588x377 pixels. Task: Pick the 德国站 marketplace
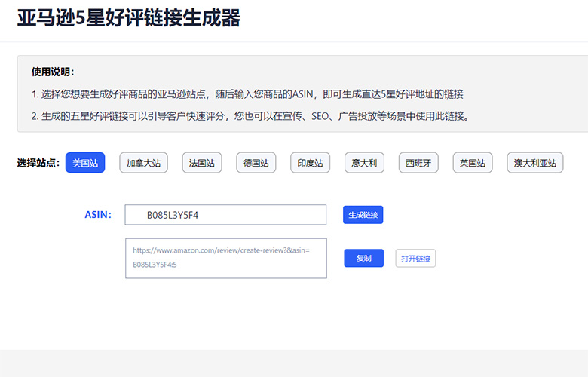point(256,163)
